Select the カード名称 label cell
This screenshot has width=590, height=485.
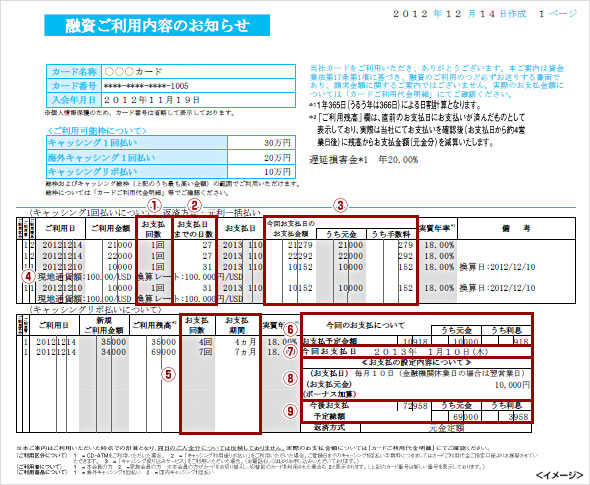point(74,71)
